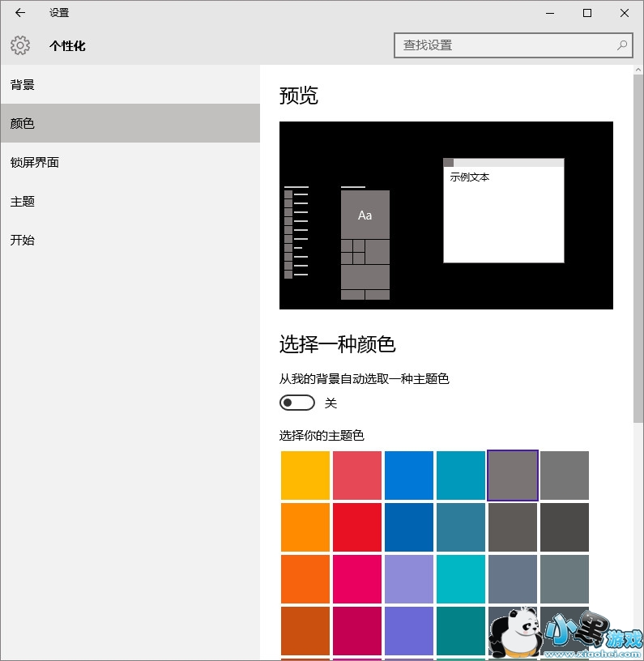
Task: Pick the yellow accent color swatch
Action: tap(305, 475)
